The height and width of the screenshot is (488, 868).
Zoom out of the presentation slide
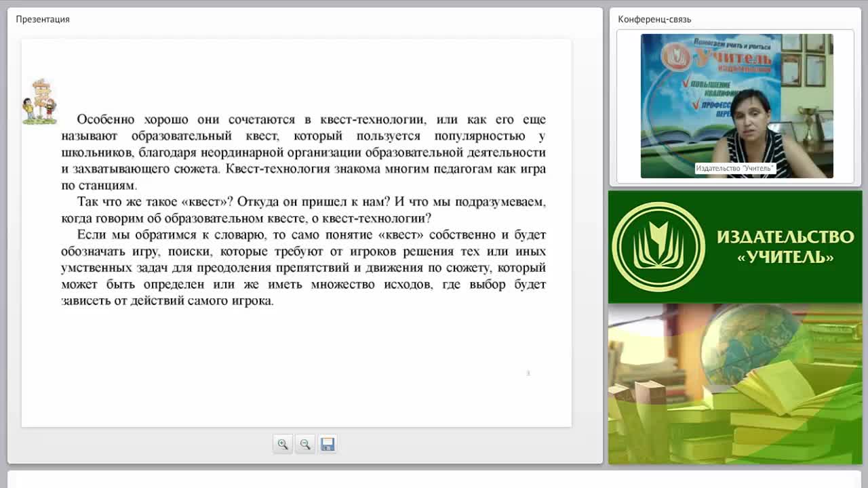tap(305, 445)
